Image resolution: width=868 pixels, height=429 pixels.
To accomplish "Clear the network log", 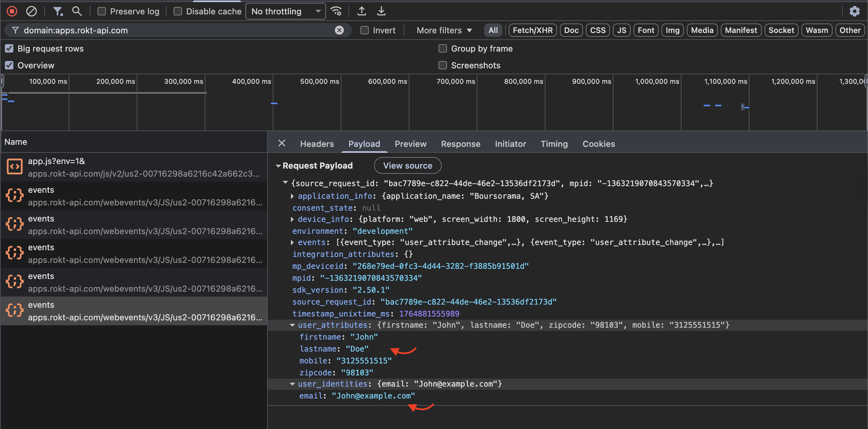I will pos(31,11).
